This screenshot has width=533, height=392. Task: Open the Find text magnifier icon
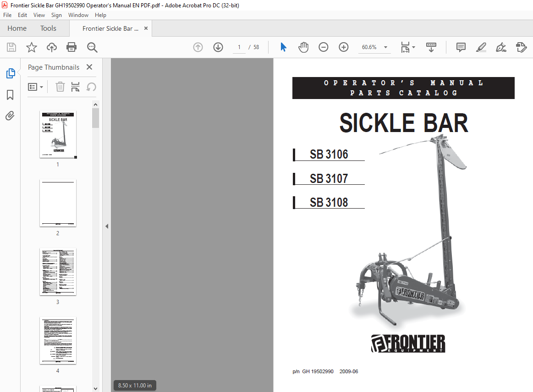92,47
